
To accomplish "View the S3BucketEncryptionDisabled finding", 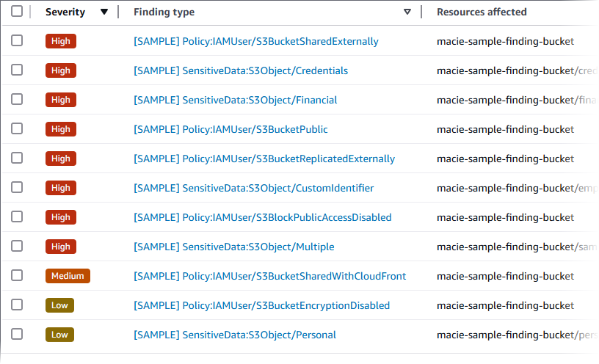I will tap(261, 306).
